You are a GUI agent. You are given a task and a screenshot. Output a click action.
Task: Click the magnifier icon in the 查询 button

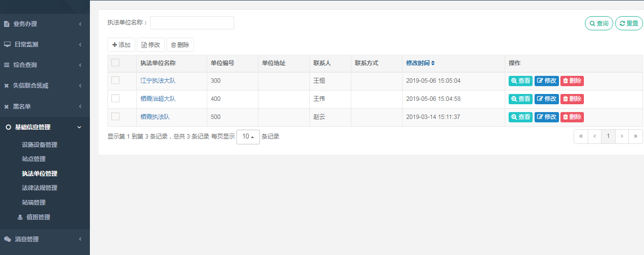[592, 23]
